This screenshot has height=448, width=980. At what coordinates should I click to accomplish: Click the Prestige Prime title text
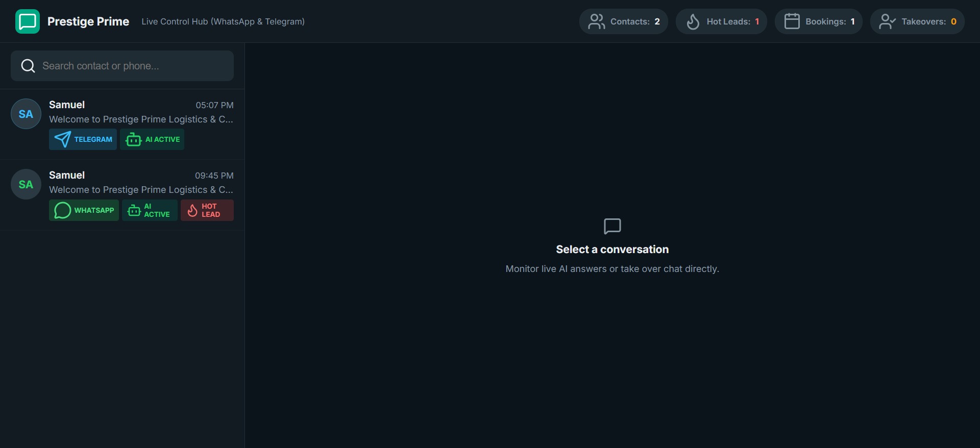click(x=88, y=21)
